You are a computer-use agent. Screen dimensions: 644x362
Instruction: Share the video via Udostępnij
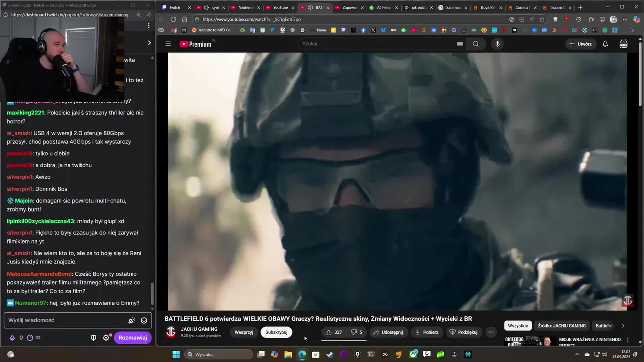click(x=388, y=332)
